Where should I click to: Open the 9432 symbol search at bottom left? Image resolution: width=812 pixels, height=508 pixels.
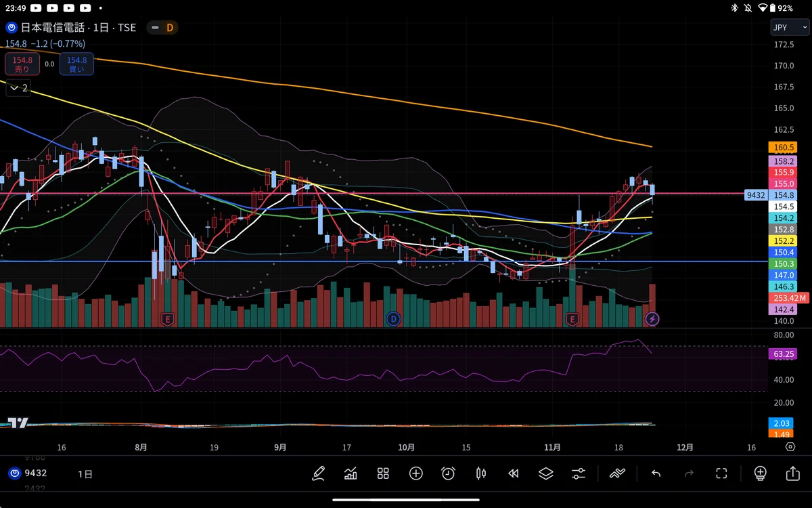(x=28, y=473)
